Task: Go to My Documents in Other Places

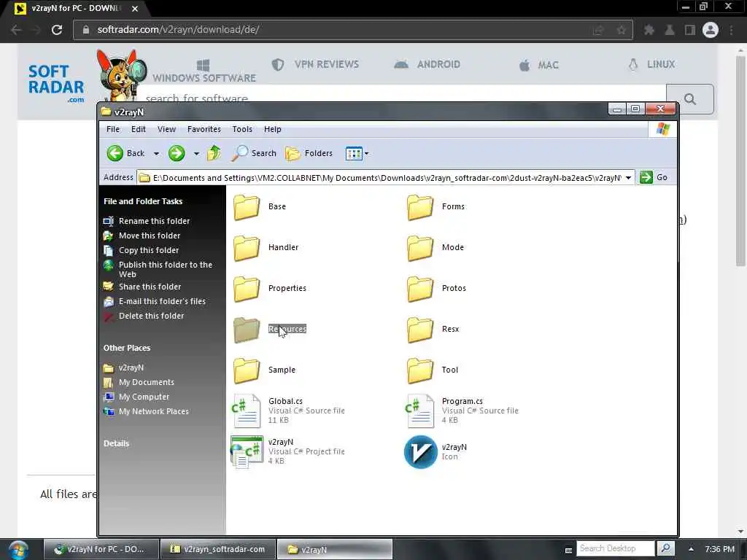Action: 146,382
